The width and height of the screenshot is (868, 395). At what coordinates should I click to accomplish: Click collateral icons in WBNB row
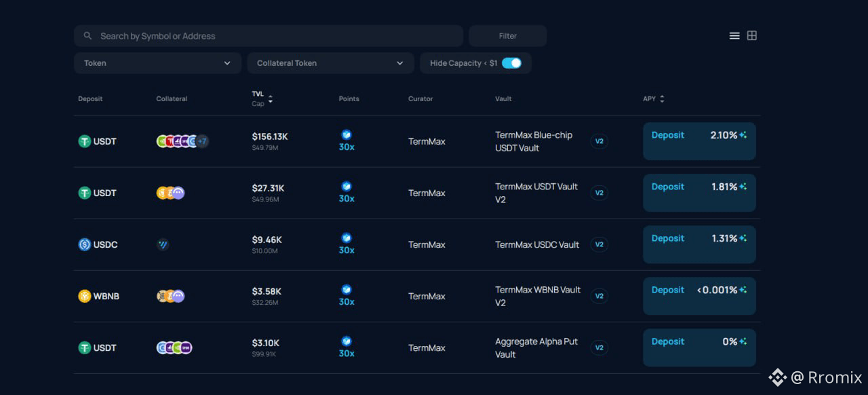(170, 296)
